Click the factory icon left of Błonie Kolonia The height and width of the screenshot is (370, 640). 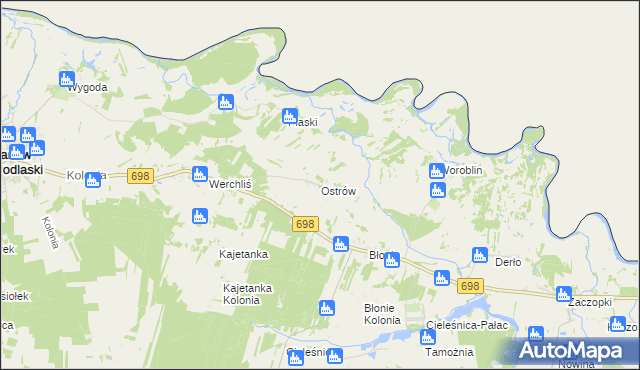(x=327, y=308)
